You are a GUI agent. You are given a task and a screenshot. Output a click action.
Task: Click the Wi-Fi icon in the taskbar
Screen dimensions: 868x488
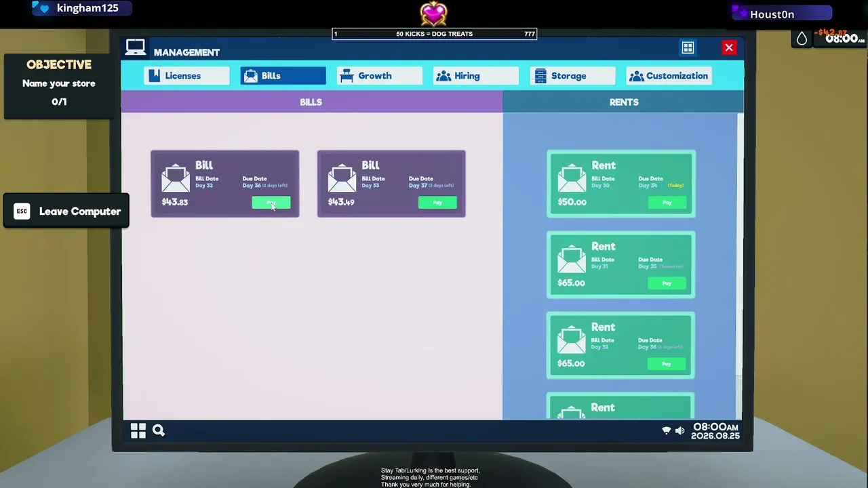(666, 431)
